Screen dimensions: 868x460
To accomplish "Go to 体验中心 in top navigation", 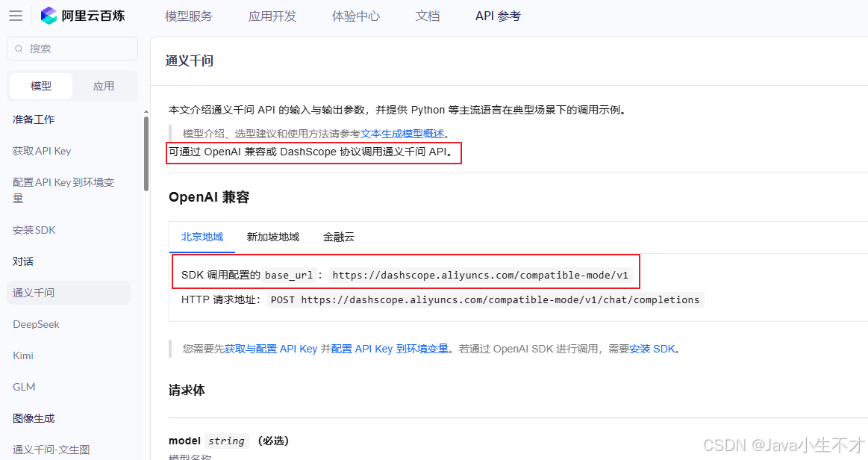I will click(356, 16).
